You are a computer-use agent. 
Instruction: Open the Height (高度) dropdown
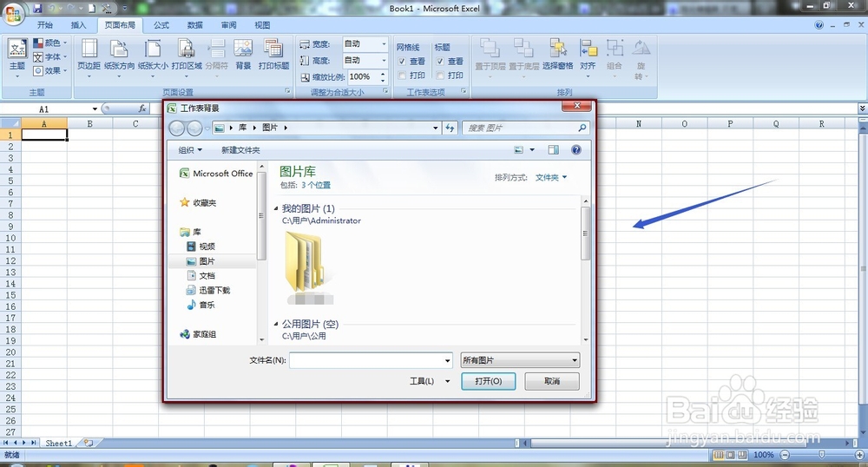point(384,60)
